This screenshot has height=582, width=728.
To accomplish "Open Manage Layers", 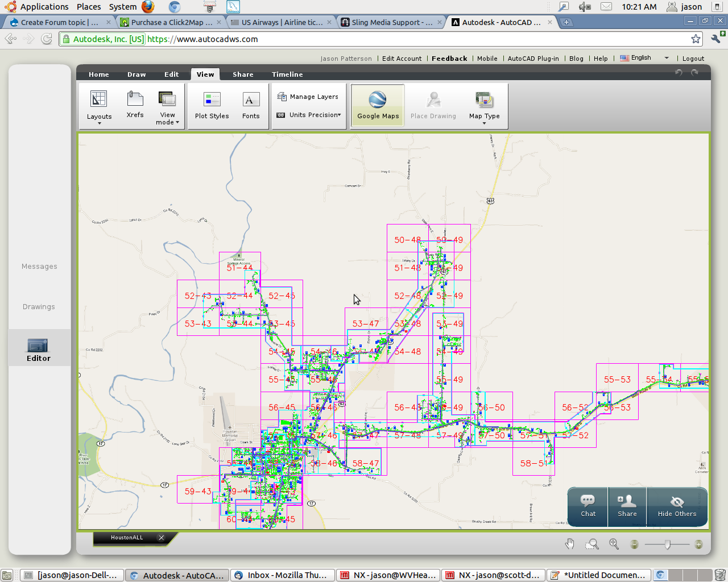I will [x=308, y=97].
